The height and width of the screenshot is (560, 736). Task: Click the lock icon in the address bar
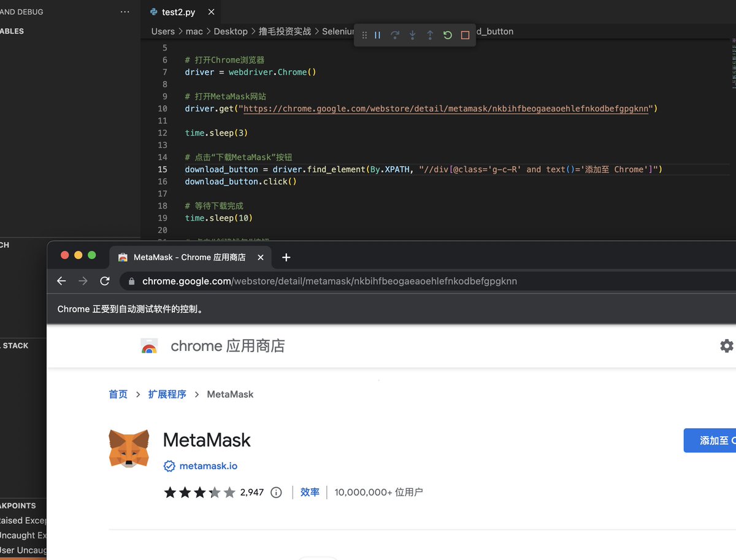tap(131, 282)
